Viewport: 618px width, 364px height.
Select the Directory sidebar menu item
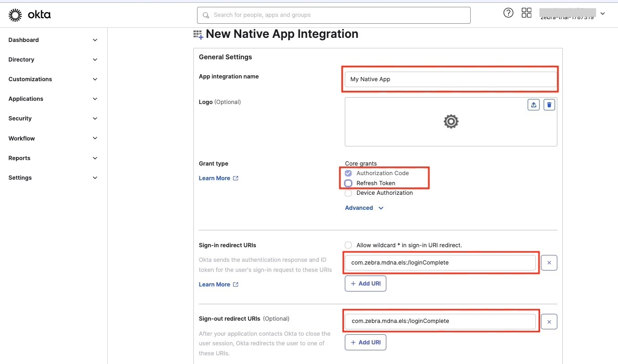53,60
